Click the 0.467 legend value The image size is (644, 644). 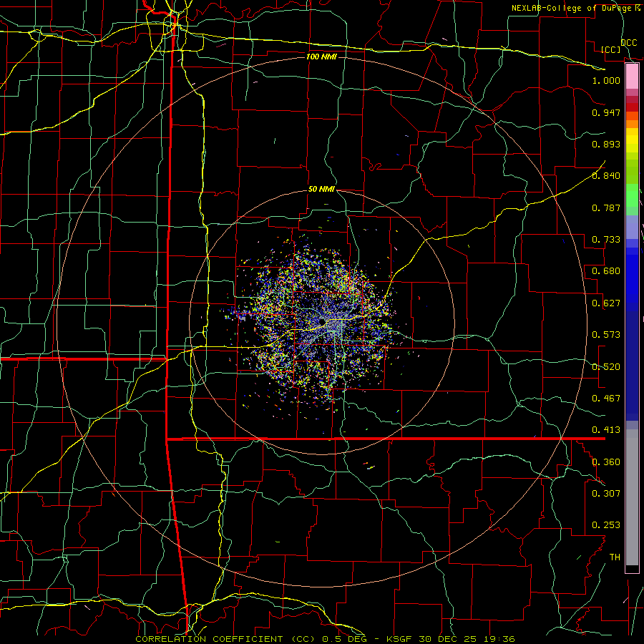tap(606, 399)
